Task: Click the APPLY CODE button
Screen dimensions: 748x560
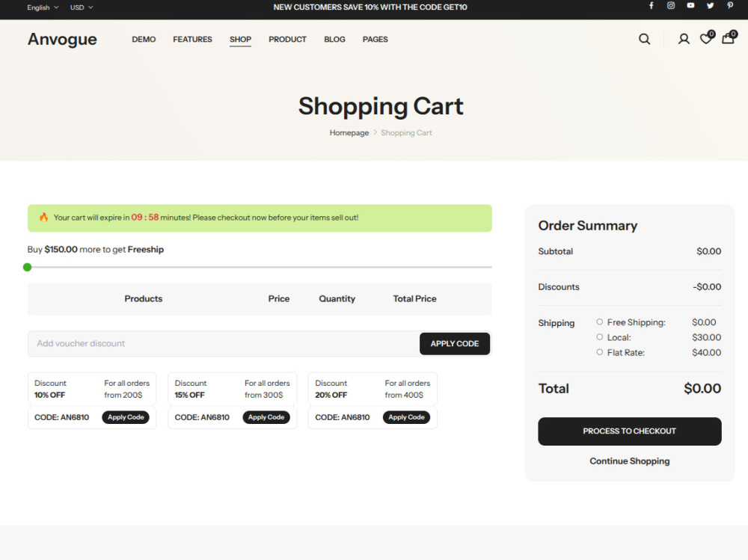Action: [x=455, y=343]
